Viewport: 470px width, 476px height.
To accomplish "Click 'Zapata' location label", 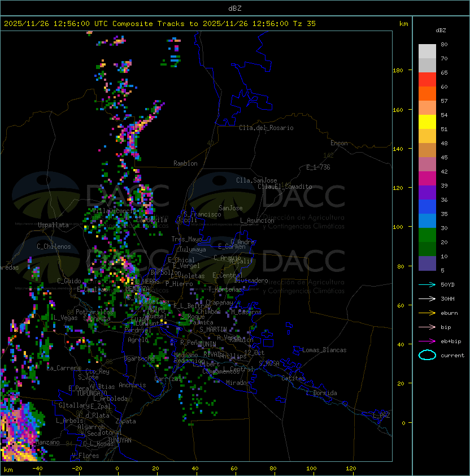I will 125,421.
